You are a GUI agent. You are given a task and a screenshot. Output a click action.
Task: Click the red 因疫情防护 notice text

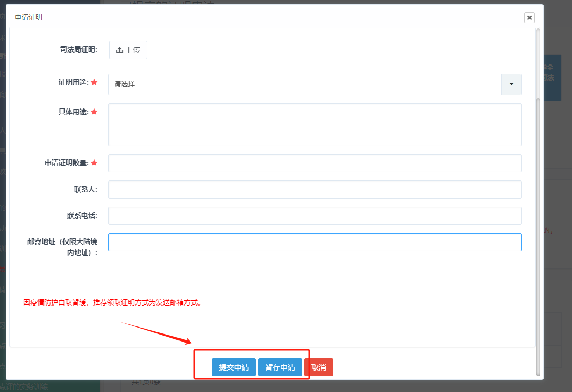[112, 303]
